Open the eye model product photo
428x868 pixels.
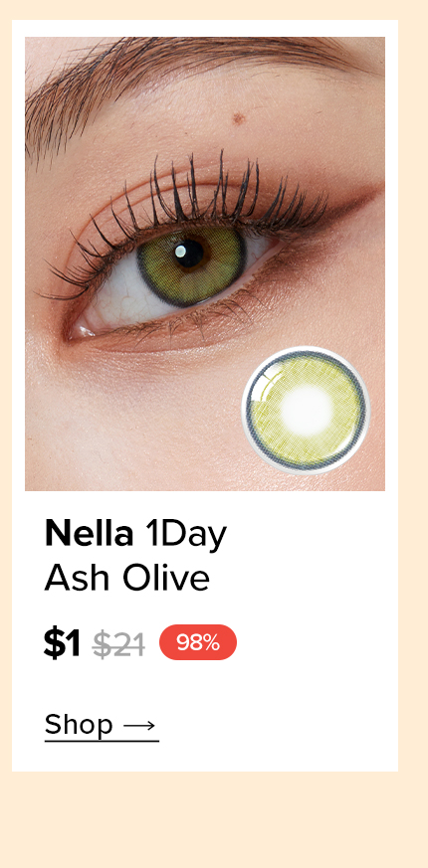pyautogui.click(x=205, y=264)
